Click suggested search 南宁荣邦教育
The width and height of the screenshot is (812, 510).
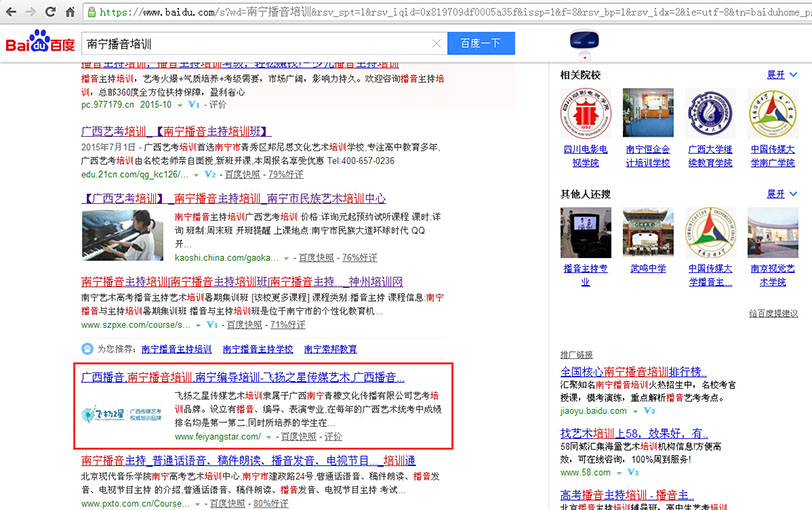point(330,349)
